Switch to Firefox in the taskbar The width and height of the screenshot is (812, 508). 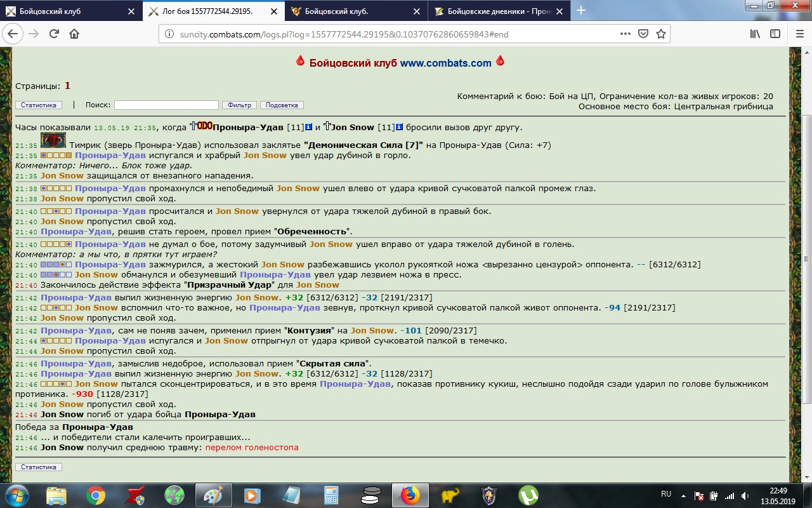coord(410,495)
